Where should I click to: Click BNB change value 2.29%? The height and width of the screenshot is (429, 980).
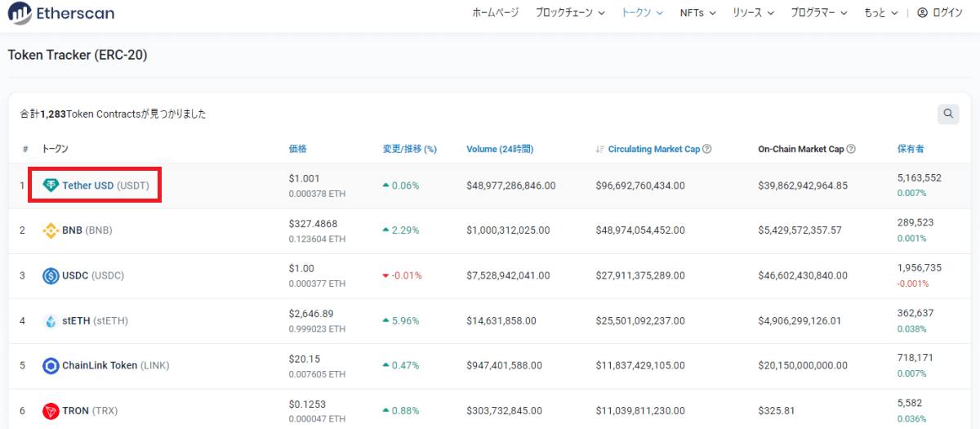pyautogui.click(x=405, y=230)
